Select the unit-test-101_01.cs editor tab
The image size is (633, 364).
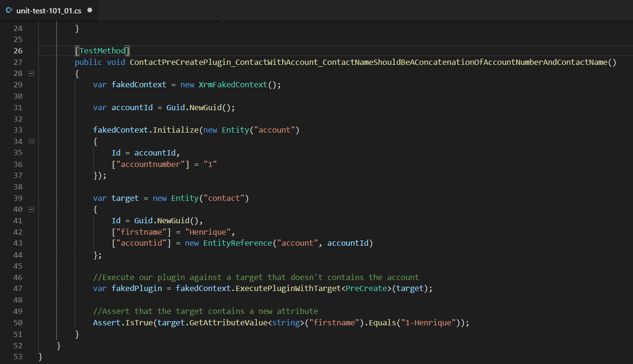pos(49,10)
